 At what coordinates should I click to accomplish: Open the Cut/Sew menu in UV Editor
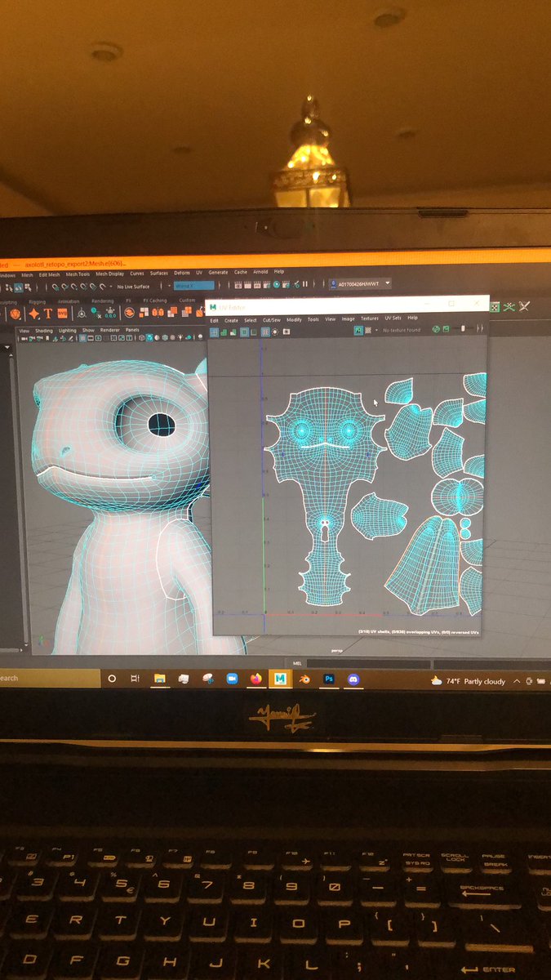[x=272, y=320]
